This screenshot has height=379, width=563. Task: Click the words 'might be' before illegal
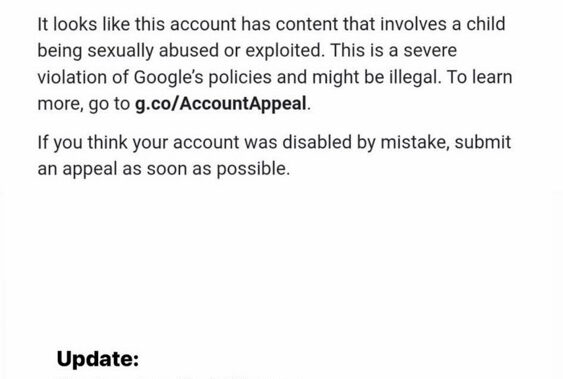point(348,77)
